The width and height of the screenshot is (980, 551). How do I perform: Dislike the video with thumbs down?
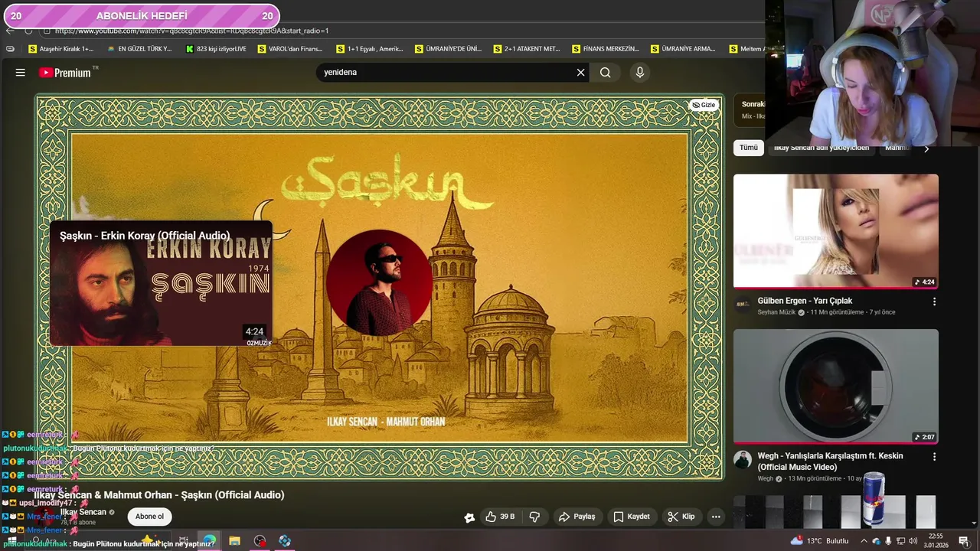tap(534, 517)
